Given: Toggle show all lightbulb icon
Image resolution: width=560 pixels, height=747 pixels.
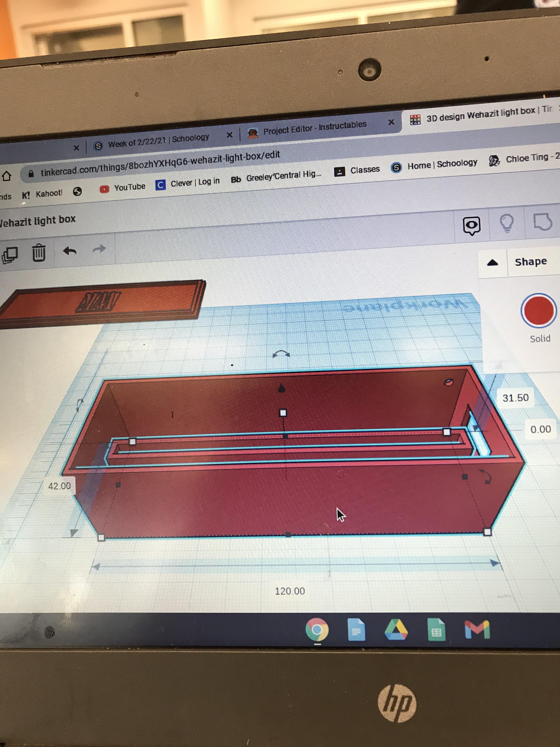Looking at the screenshot, I should pyautogui.click(x=506, y=223).
